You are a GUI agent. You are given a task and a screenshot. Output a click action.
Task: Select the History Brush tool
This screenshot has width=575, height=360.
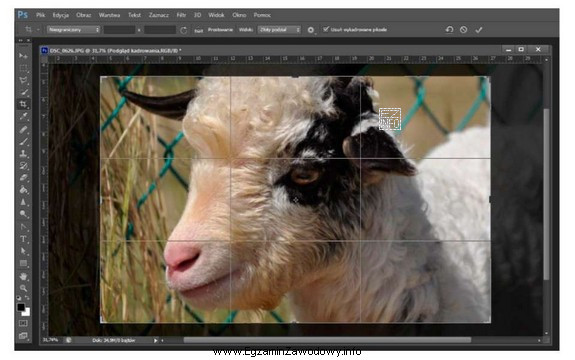coord(23,166)
